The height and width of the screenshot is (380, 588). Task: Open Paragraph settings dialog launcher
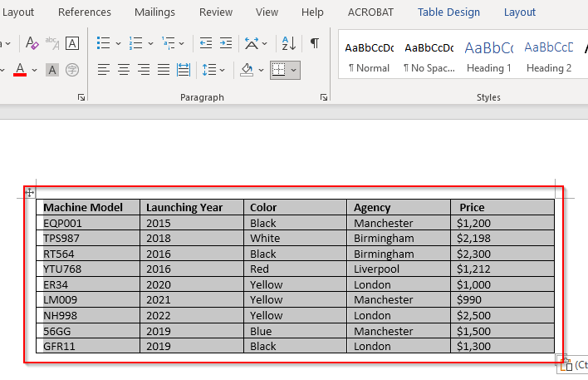pos(324,97)
